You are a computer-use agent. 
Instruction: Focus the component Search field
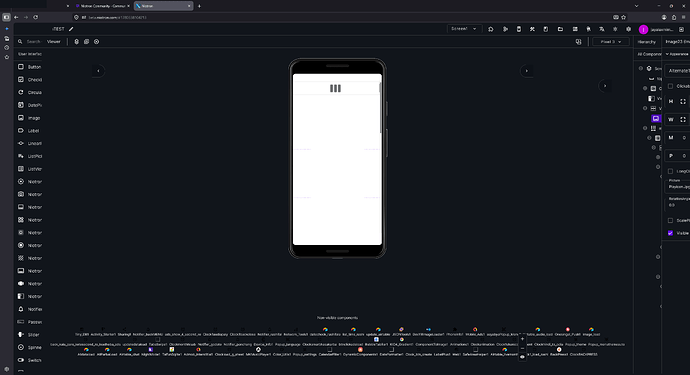33,42
